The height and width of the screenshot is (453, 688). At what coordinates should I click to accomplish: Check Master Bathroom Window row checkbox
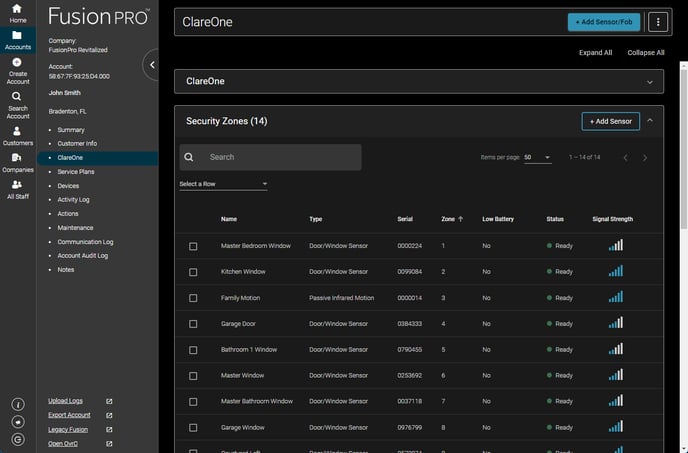click(x=193, y=402)
